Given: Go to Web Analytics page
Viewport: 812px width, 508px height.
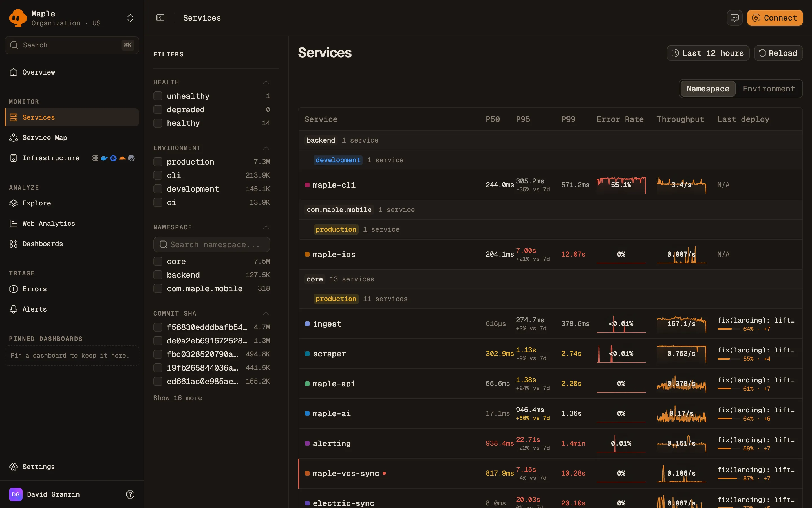Looking at the screenshot, I should [x=72, y=224].
